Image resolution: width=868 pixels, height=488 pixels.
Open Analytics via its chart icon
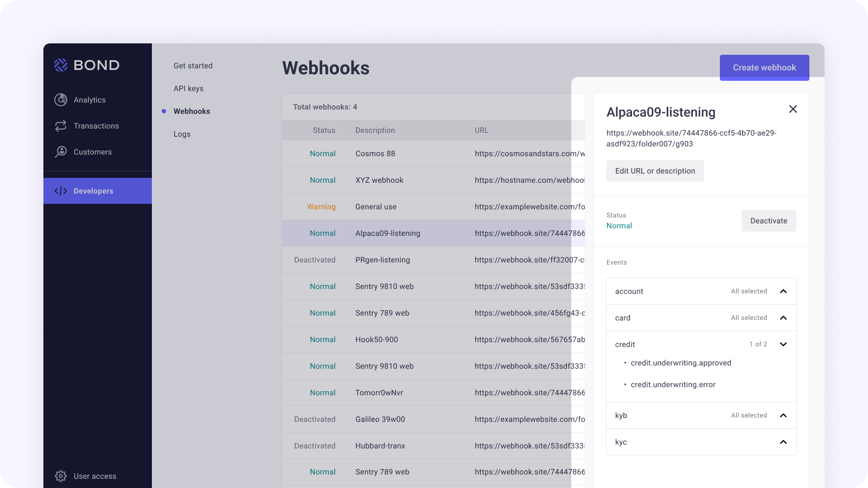[61, 100]
